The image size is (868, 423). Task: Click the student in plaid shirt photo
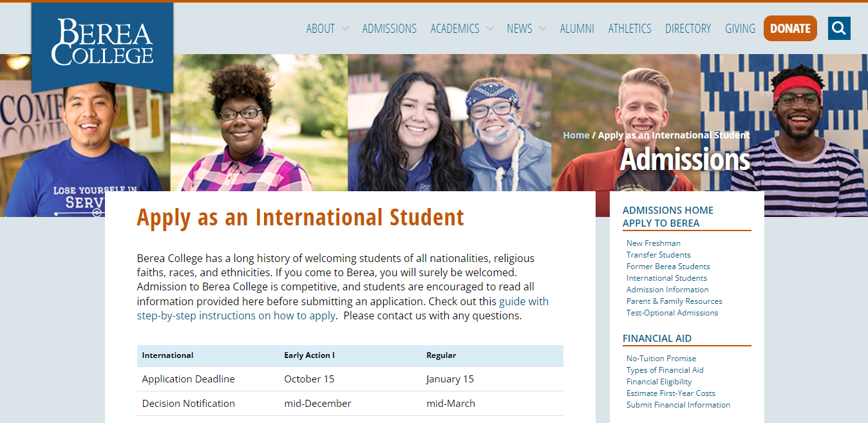click(x=259, y=122)
